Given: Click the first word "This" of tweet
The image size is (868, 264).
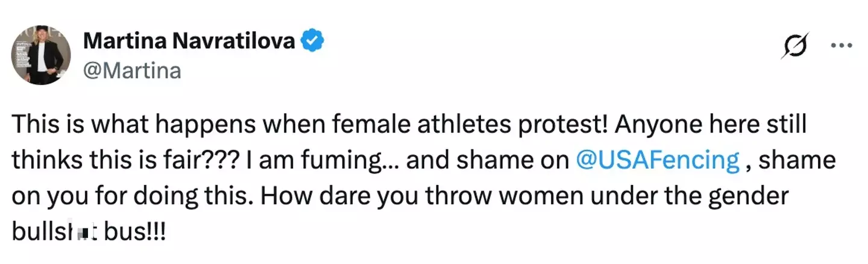Looking at the screenshot, I should pyautogui.click(x=33, y=126).
